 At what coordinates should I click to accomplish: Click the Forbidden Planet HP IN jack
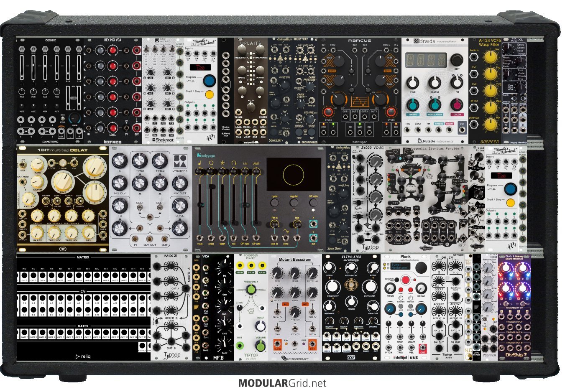pyautogui.click(x=240, y=266)
